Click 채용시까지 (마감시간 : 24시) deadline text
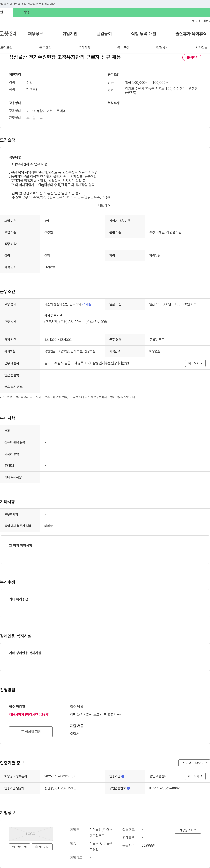The width and height of the screenshot is (210, 868). [x=29, y=714]
